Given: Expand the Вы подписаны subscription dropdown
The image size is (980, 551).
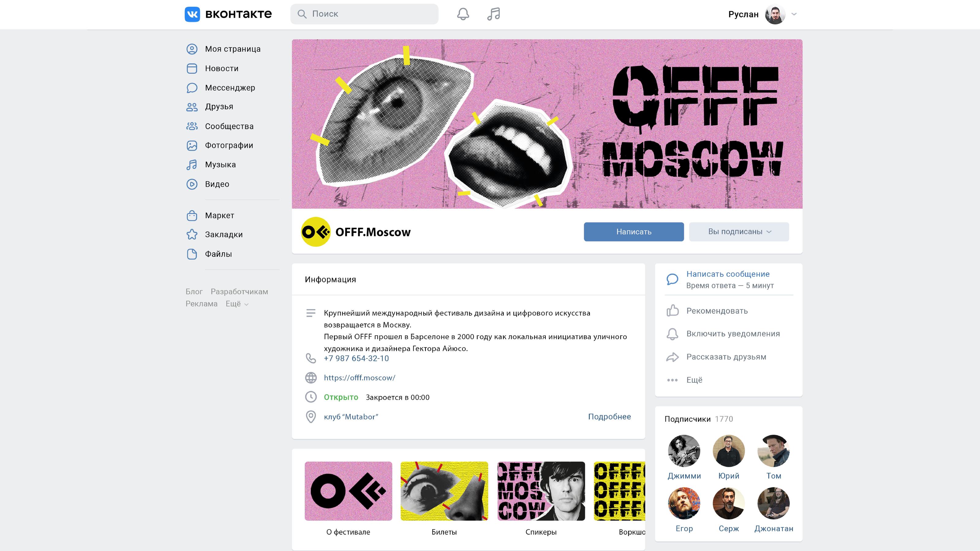Looking at the screenshot, I should coord(739,232).
